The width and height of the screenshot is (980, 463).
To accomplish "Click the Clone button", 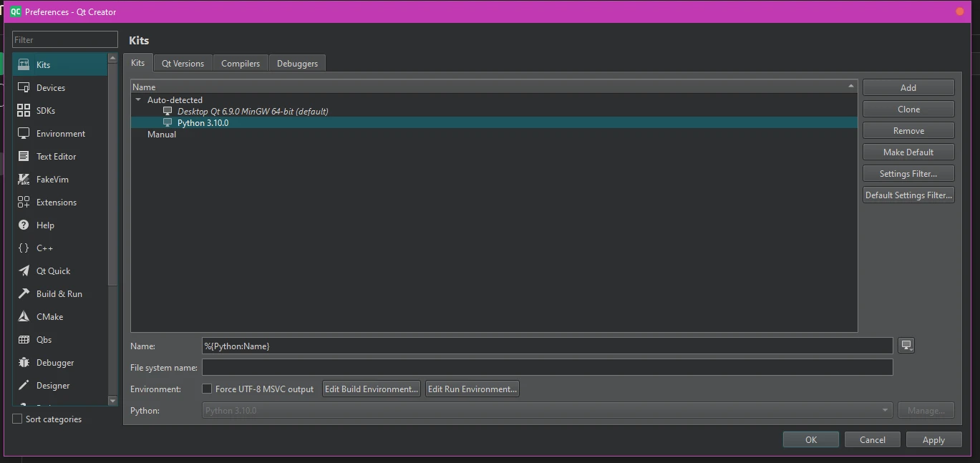I will tap(908, 109).
